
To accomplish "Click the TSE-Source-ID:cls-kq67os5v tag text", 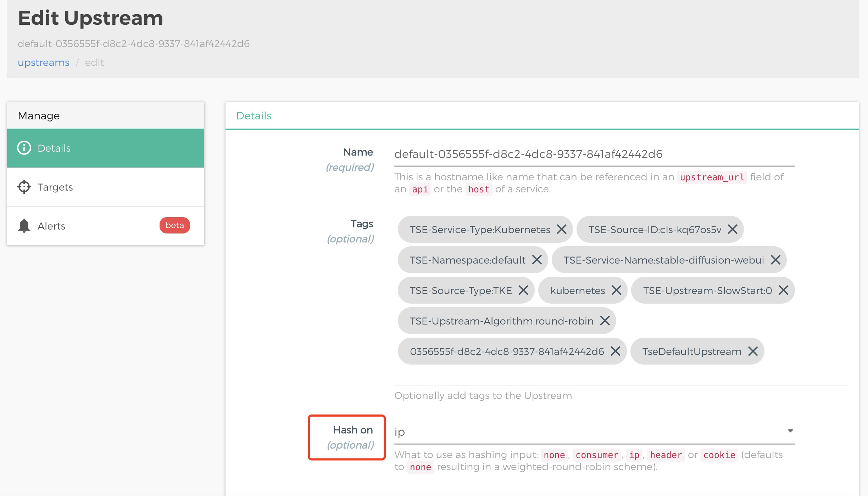I will coord(655,230).
